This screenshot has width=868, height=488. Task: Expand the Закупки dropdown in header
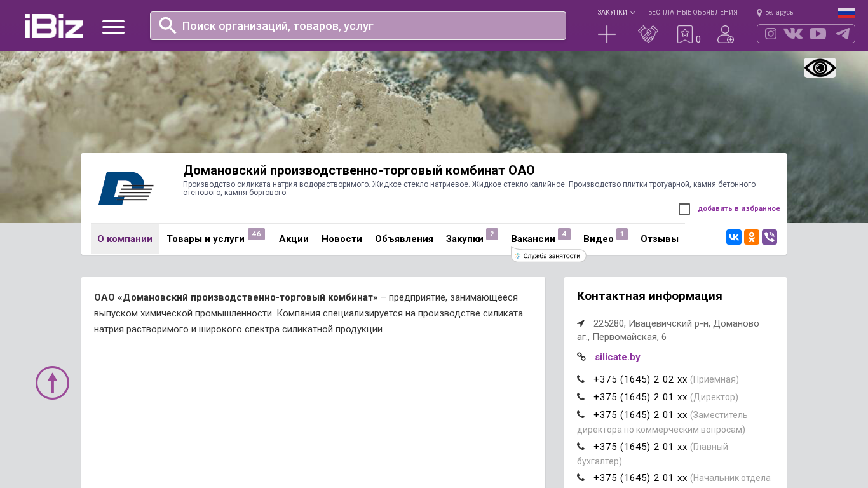tap(616, 12)
